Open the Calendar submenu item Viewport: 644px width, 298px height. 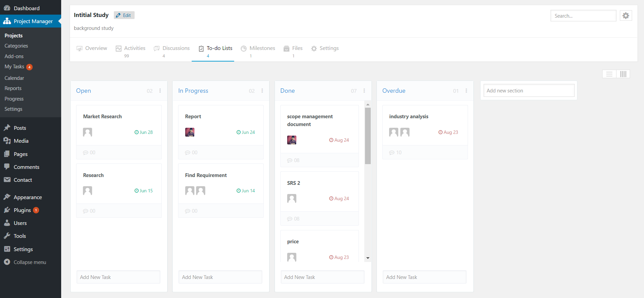pyautogui.click(x=14, y=78)
